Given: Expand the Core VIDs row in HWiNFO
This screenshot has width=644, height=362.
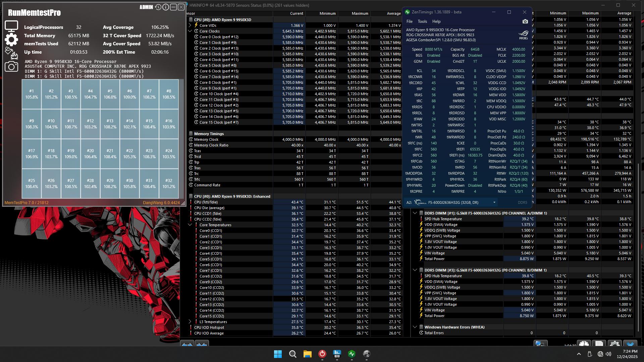Looking at the screenshot, I should (x=190, y=25).
